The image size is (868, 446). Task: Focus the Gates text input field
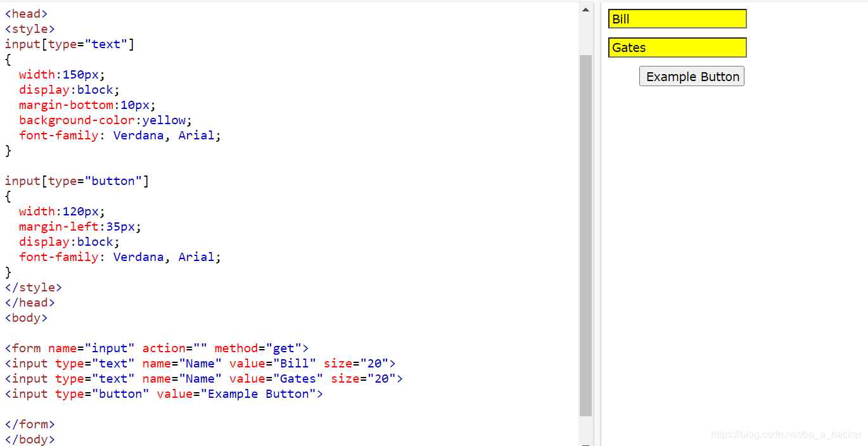677,48
